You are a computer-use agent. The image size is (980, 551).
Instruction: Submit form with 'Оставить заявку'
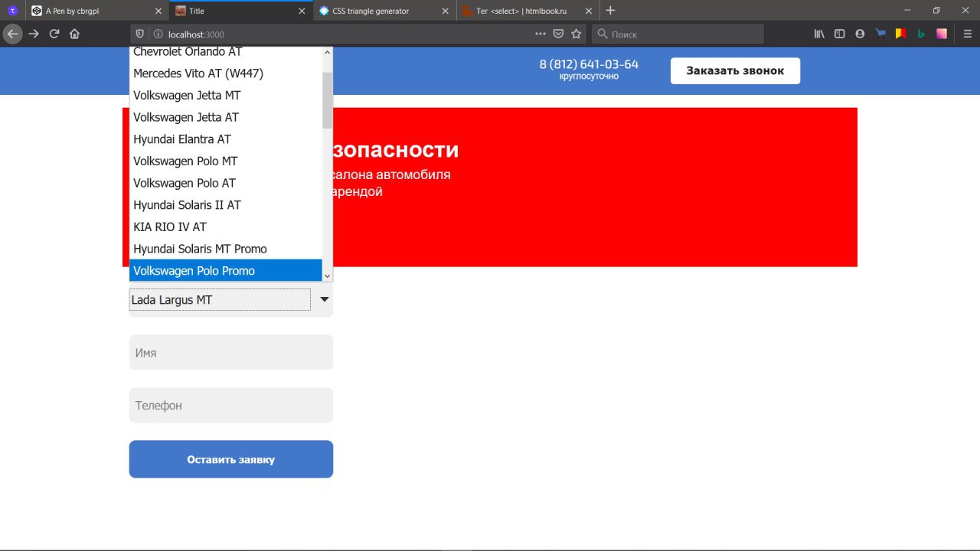[231, 459]
